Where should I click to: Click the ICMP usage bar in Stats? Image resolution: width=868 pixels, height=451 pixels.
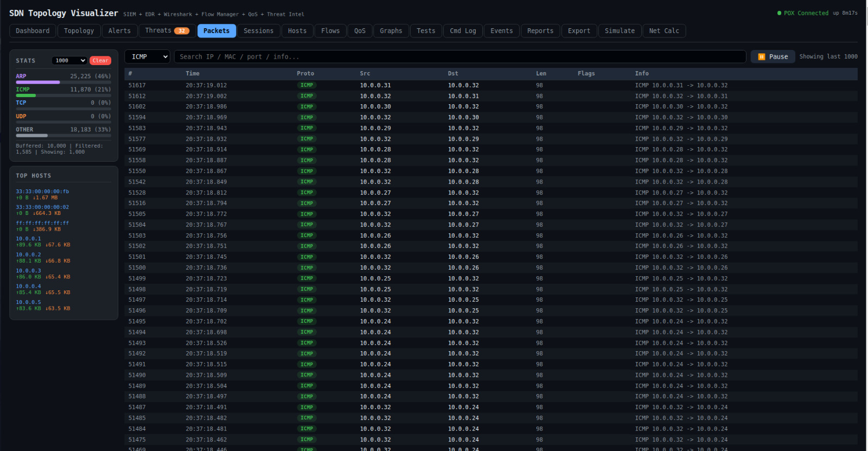pos(63,96)
